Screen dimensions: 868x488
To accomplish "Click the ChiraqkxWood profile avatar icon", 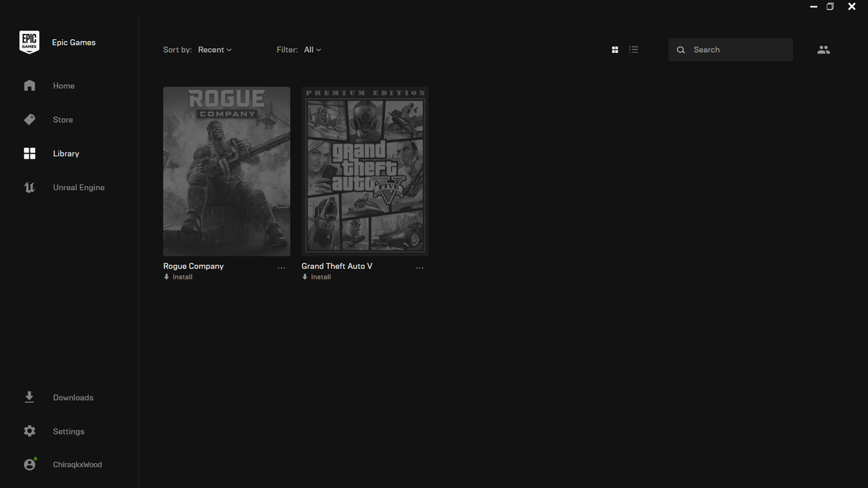I will click(29, 464).
